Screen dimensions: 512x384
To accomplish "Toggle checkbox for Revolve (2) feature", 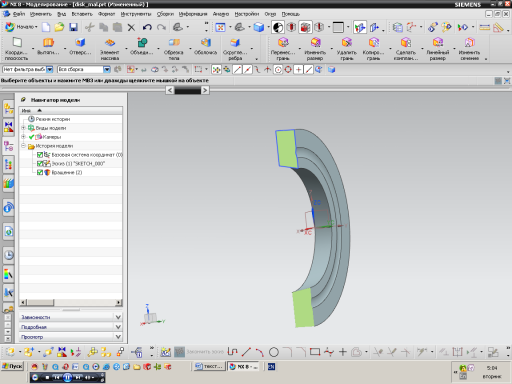I will pos(40,172).
